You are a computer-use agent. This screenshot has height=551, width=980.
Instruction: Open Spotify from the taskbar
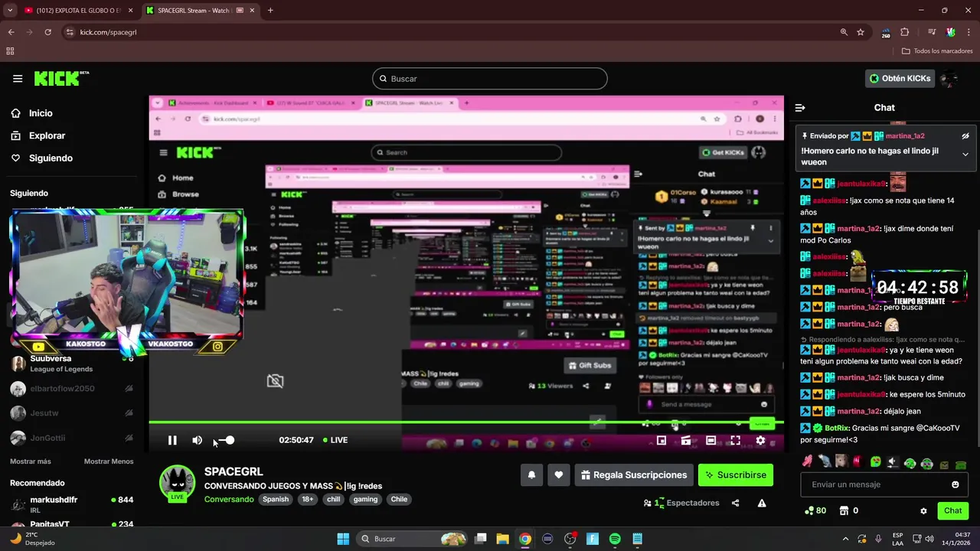click(x=615, y=539)
